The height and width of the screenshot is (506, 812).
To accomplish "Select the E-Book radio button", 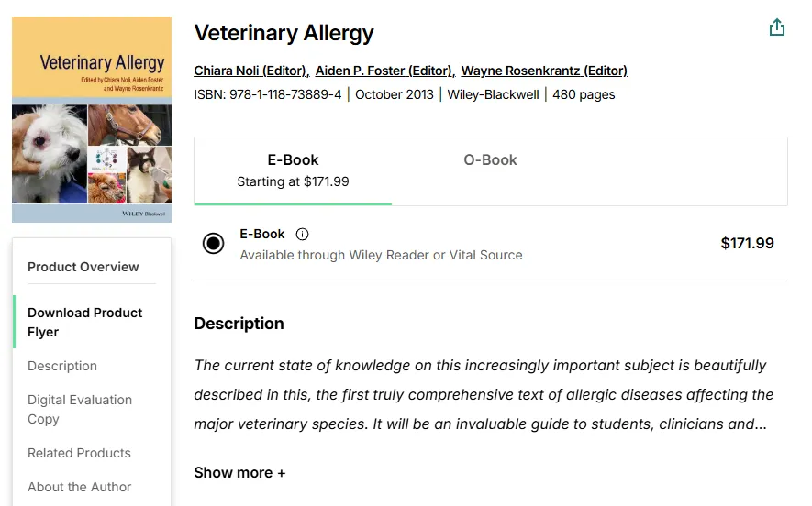I will [x=213, y=243].
